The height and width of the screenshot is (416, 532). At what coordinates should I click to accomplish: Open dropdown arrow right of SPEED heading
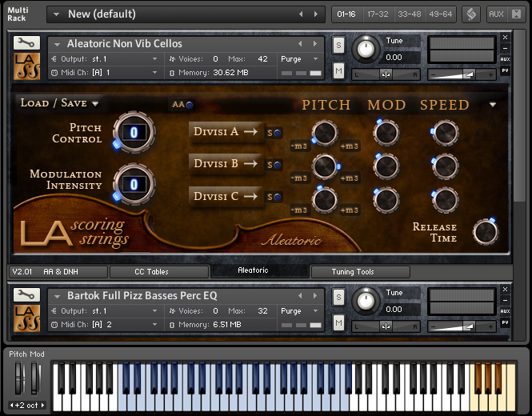(x=493, y=105)
